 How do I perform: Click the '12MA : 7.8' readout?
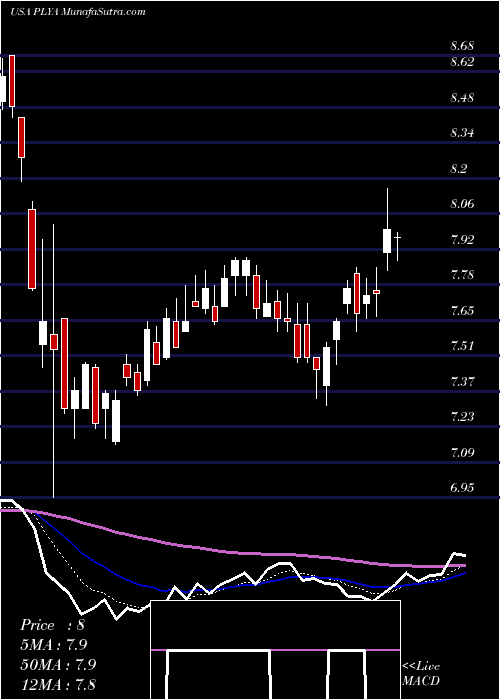(x=57, y=684)
